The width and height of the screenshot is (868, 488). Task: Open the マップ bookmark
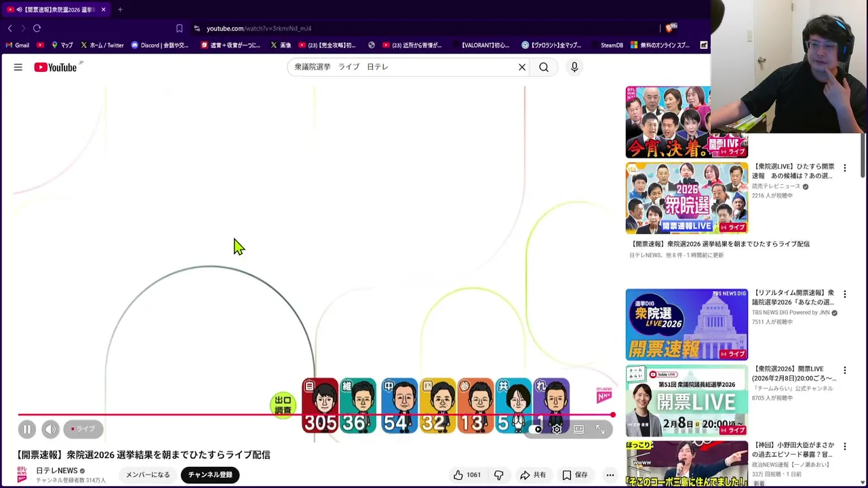(62, 45)
